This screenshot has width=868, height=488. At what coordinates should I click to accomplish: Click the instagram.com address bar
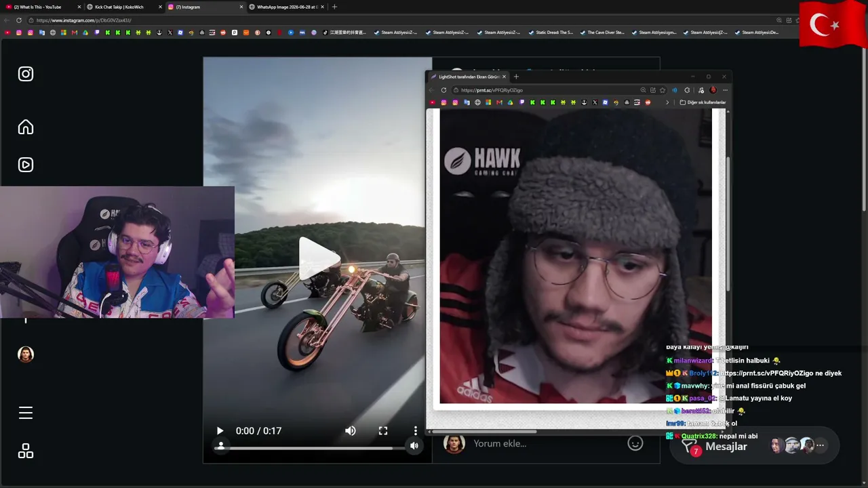tap(400, 20)
